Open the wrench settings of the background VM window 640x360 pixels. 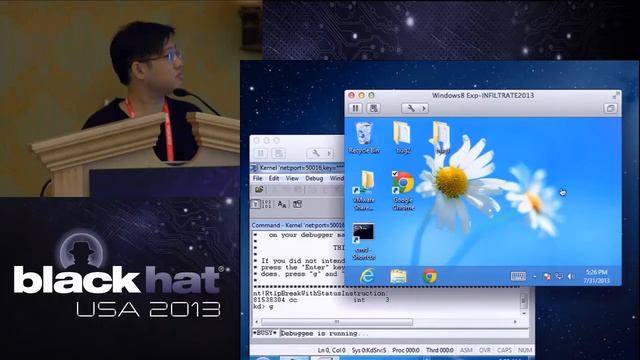coord(316,153)
